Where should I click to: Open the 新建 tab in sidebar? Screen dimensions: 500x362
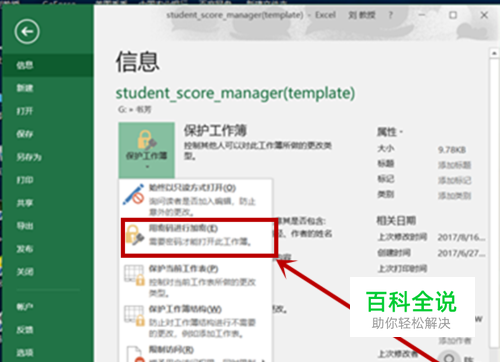click(48, 88)
